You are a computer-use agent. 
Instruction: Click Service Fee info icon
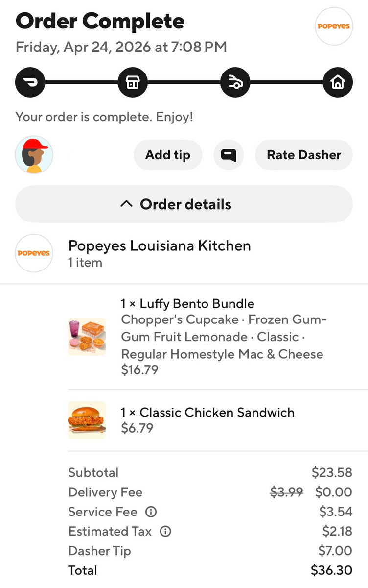point(151,512)
